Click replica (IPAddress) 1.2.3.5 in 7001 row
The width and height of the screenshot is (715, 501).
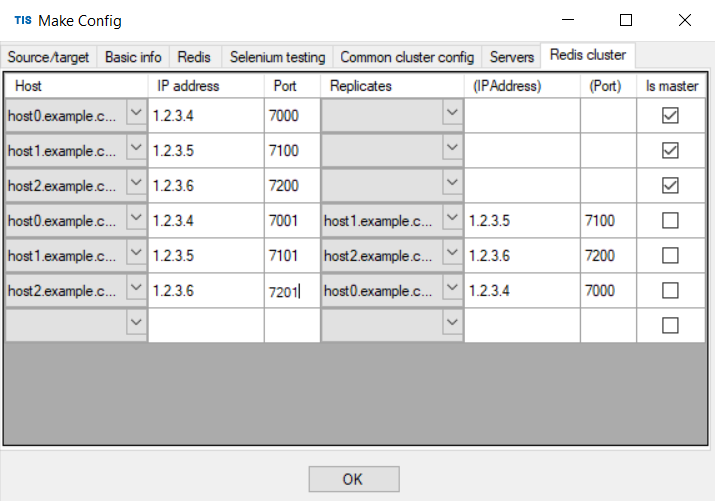pyautogui.click(x=522, y=221)
